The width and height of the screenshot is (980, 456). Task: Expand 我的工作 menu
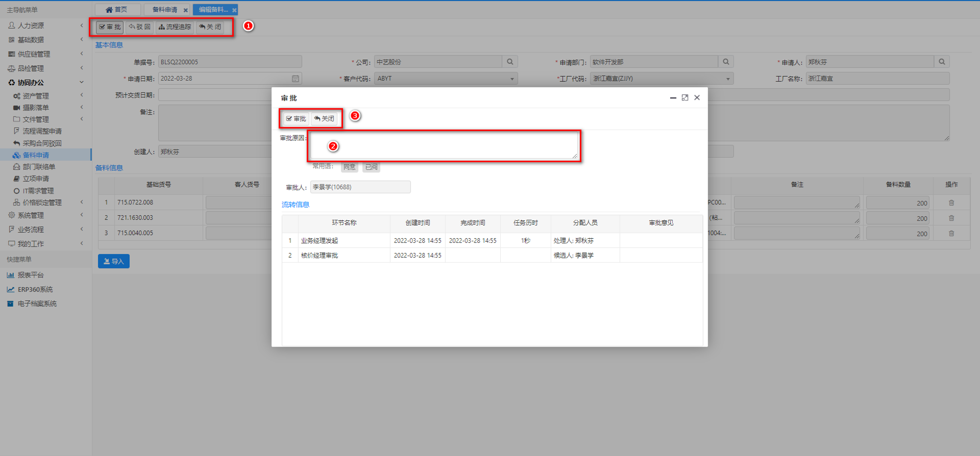46,244
